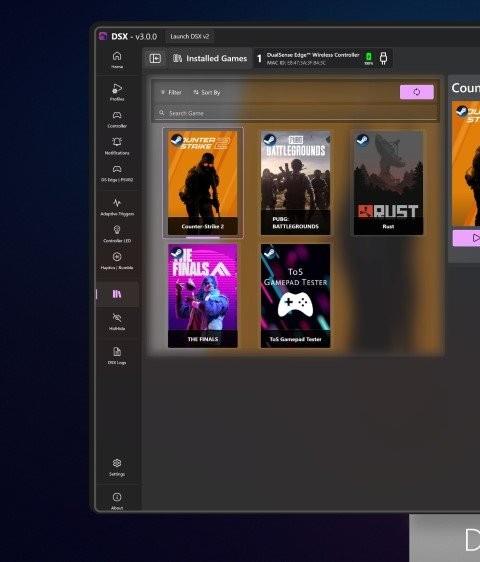Select the Installed Games header tab
480x562 pixels.
pos(210,58)
